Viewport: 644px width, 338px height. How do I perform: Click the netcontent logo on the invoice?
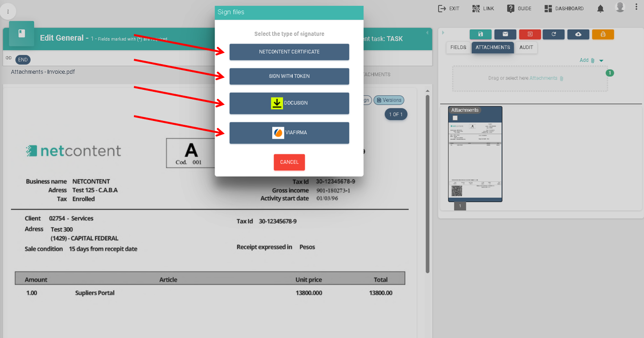pos(73,151)
